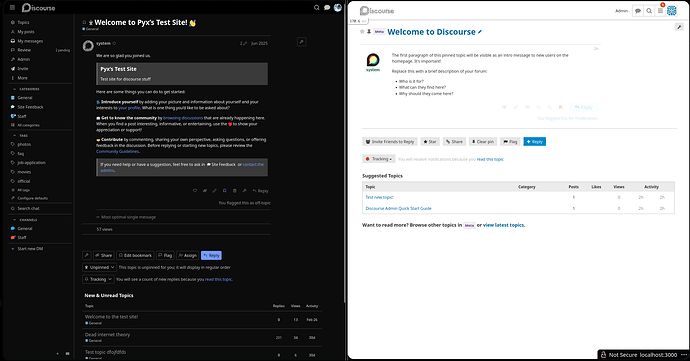Open the chat icon in dark Discourse header
The height and width of the screenshot is (361, 690).
pyautogui.click(x=327, y=7)
